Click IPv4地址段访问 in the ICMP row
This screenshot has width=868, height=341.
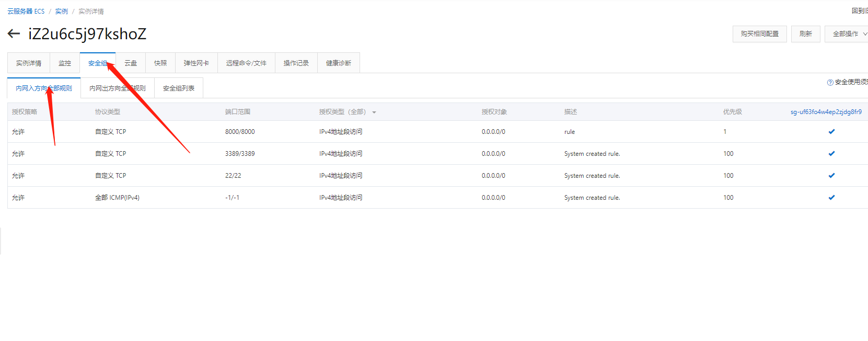341,198
